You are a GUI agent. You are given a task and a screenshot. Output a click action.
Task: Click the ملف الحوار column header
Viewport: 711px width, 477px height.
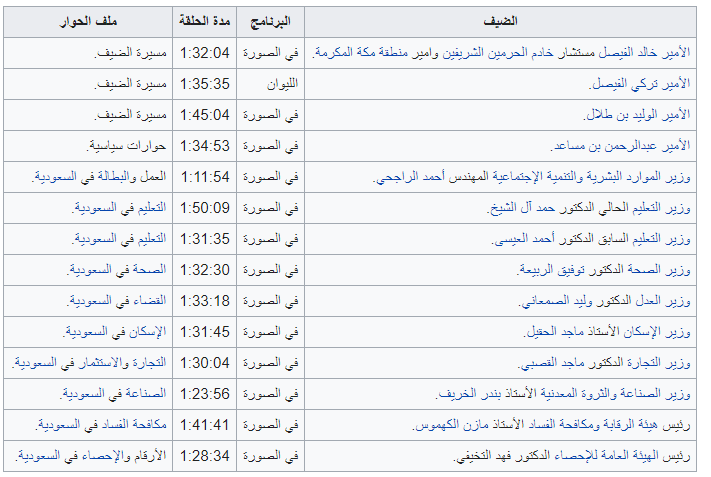click(x=88, y=21)
